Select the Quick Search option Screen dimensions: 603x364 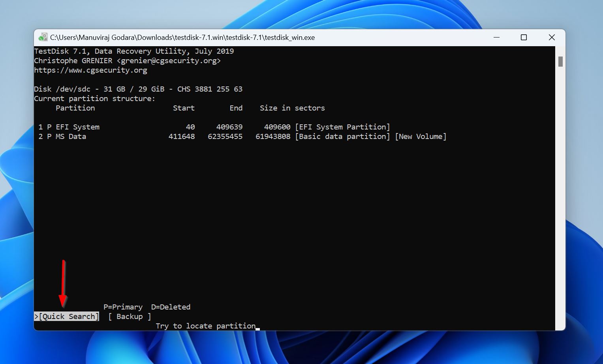pos(67,316)
